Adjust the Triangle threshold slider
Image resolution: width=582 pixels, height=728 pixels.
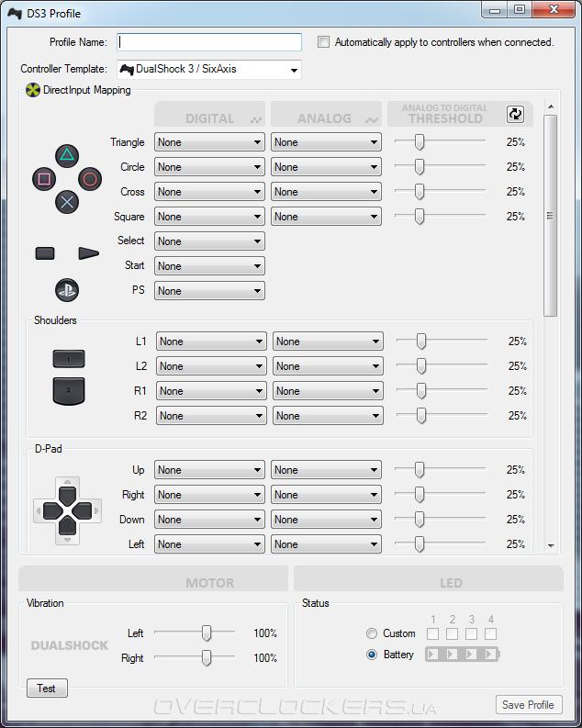pos(420,142)
